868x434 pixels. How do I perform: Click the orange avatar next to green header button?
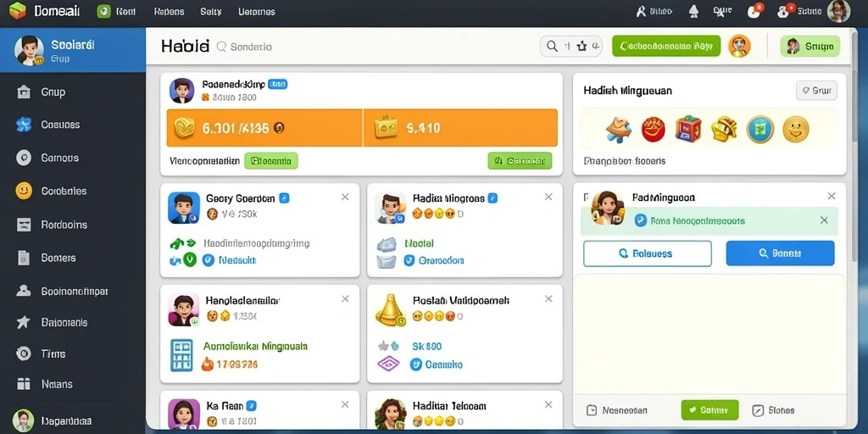[x=739, y=46]
